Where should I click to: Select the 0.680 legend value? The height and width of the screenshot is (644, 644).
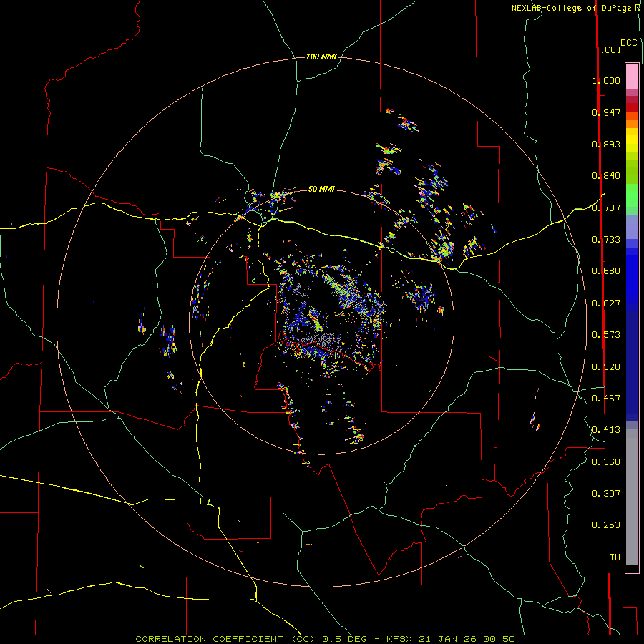point(606,271)
